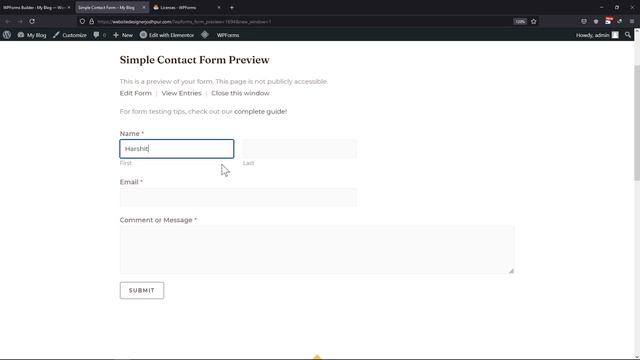
Task: Click the shield extension icon in the toolbar
Action: coord(596,21)
